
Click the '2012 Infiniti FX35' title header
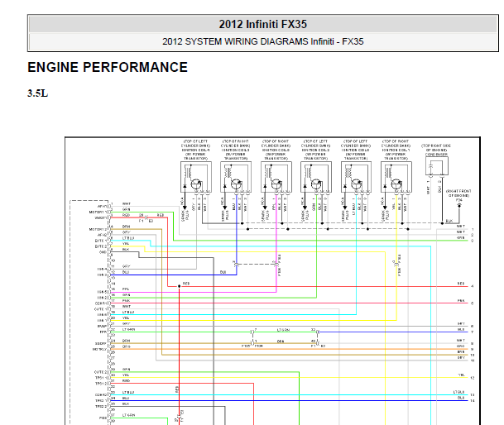(x=263, y=24)
